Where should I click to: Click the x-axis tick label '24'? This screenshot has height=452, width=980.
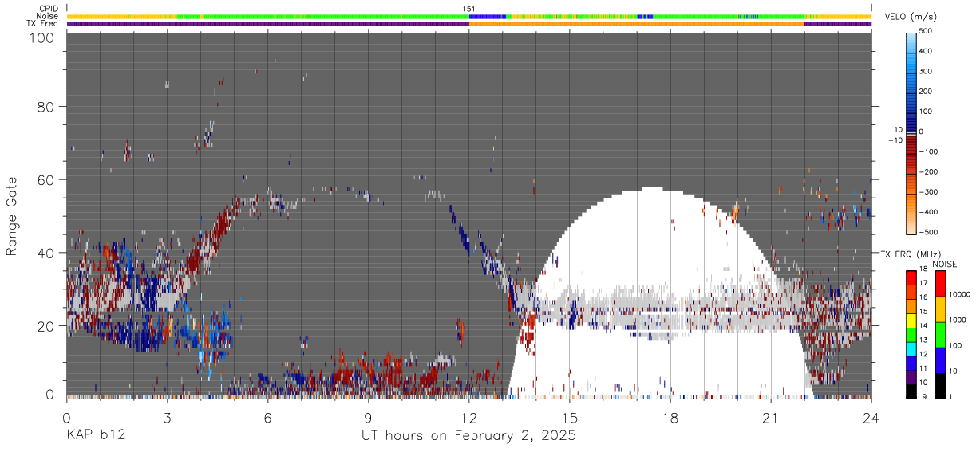click(x=871, y=418)
